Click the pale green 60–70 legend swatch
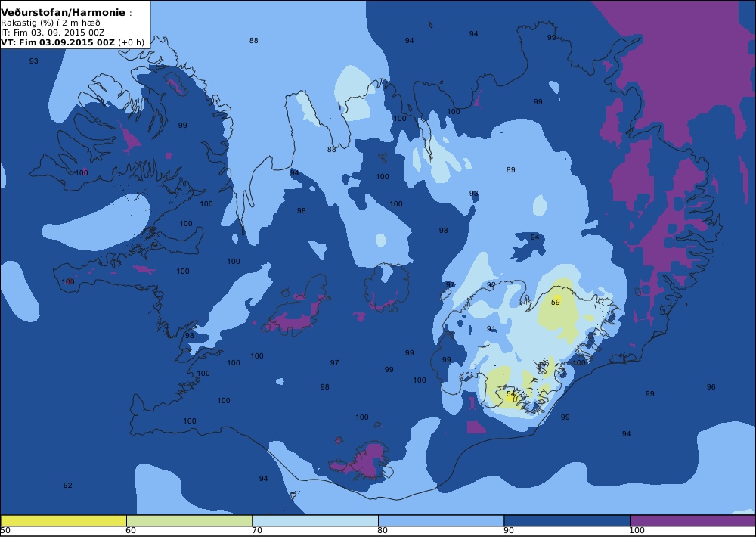This screenshot has height=537, width=756. tap(190, 520)
